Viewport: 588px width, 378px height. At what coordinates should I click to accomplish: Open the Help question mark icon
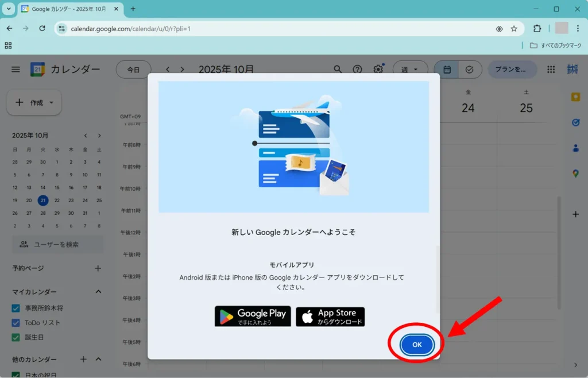tap(357, 70)
